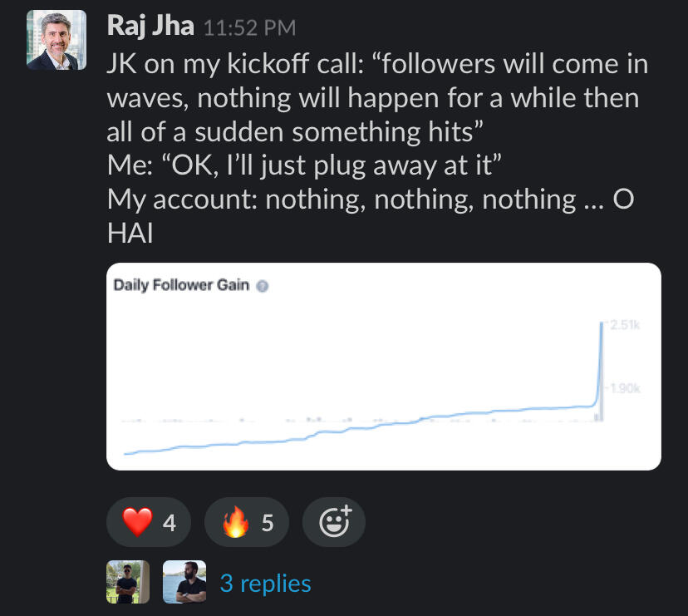The width and height of the screenshot is (688, 616).
Task: Toggle the heart emoji reaction
Action: tap(150, 522)
